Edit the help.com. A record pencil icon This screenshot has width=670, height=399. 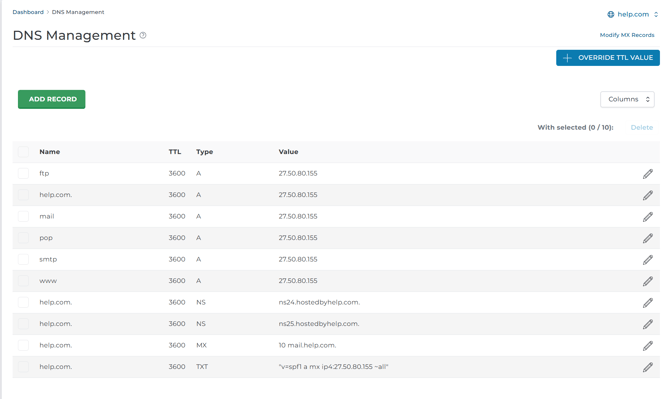pyautogui.click(x=647, y=195)
